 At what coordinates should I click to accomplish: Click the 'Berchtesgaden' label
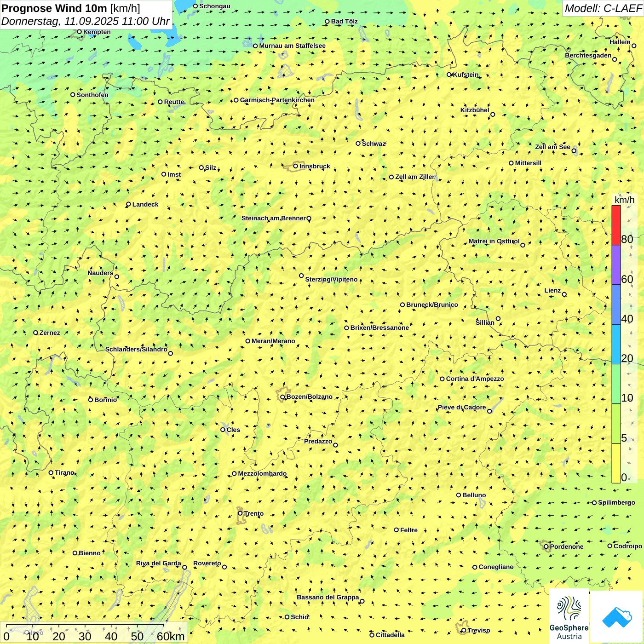click(x=588, y=55)
